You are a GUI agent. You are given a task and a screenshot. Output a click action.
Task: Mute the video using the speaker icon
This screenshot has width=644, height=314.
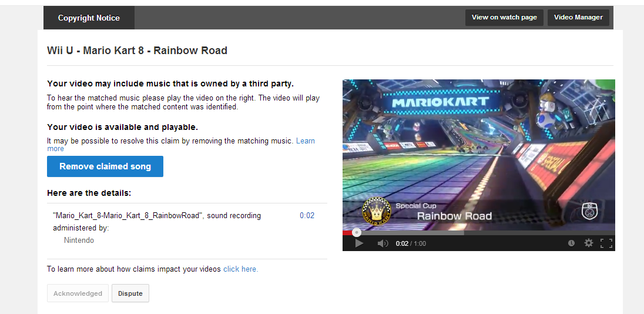pos(383,243)
